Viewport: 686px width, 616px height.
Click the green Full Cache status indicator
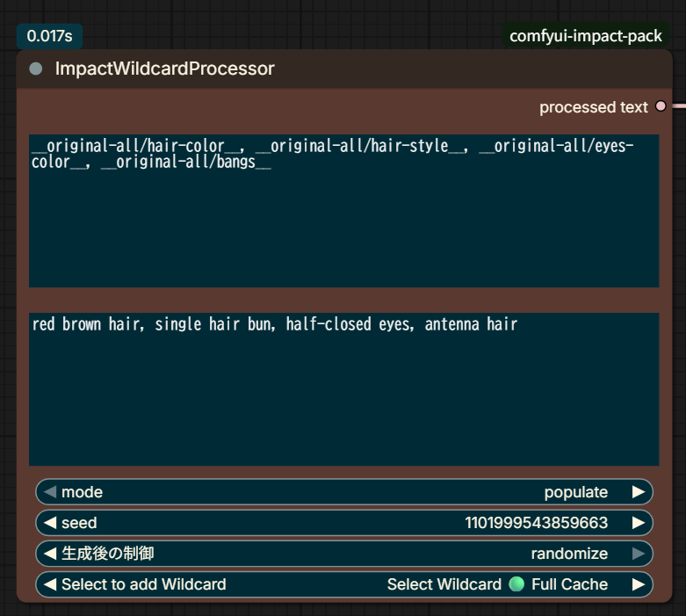pos(516,584)
